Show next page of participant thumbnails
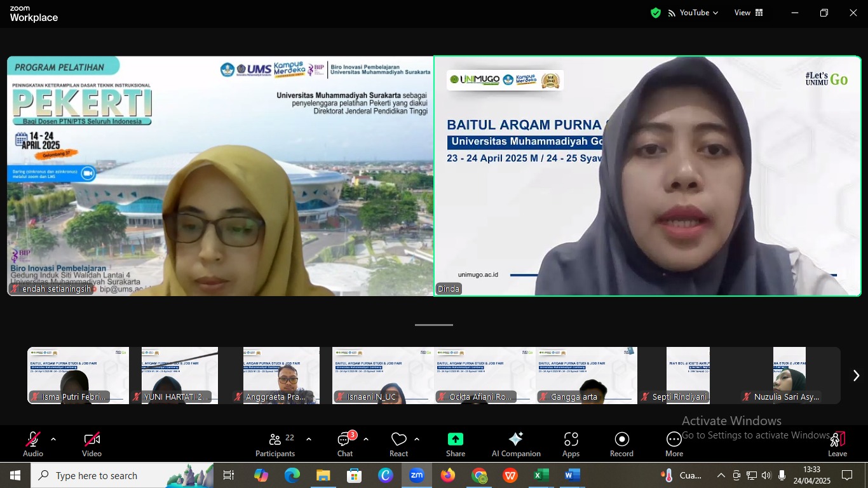The height and width of the screenshot is (488, 868). [856, 376]
